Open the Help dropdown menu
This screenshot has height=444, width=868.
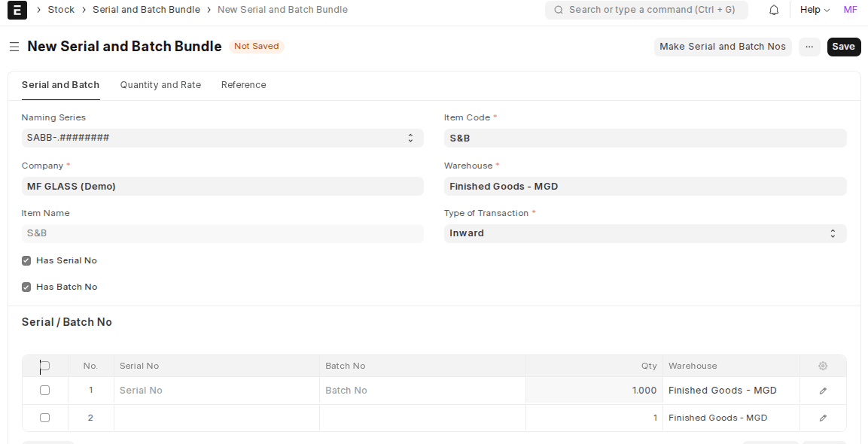pyautogui.click(x=815, y=10)
